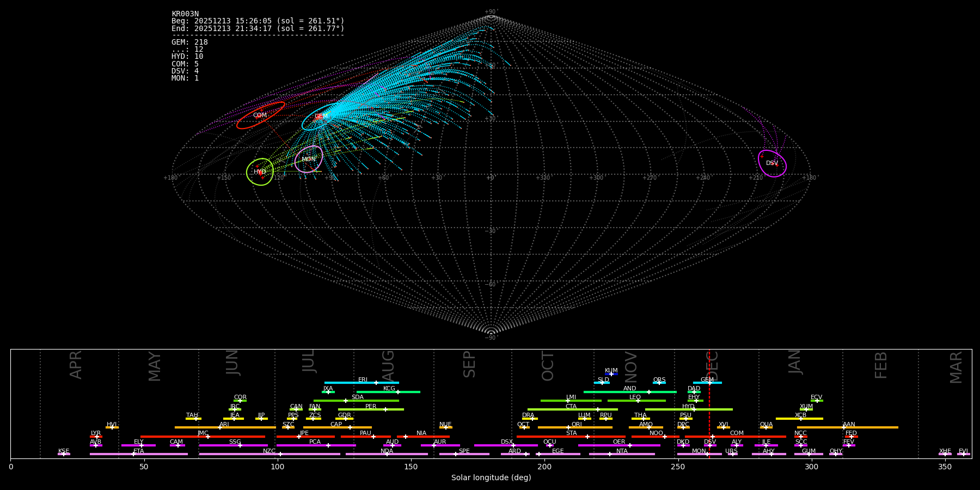Click the ORI shower label in the timeline
Screen dimensions: 980x490
[577, 424]
